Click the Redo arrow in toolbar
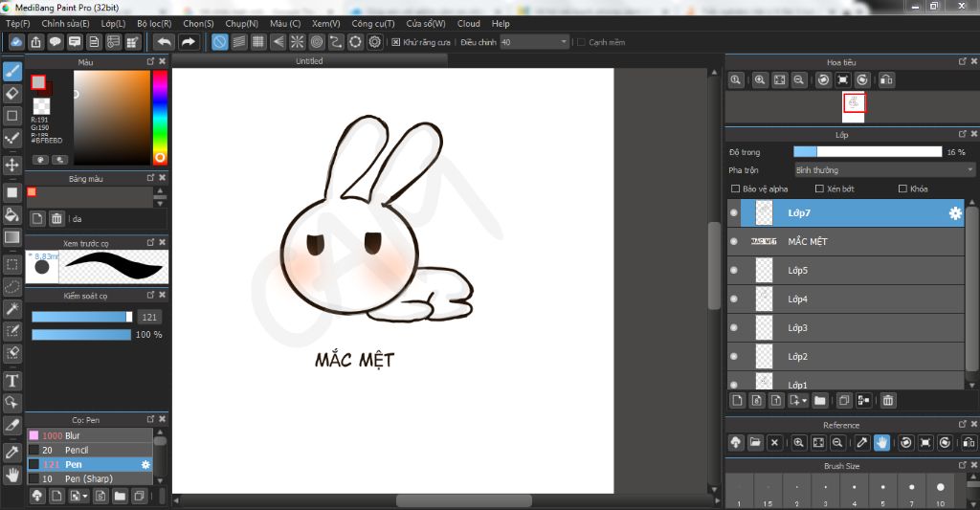This screenshot has height=510, width=980. (x=188, y=42)
